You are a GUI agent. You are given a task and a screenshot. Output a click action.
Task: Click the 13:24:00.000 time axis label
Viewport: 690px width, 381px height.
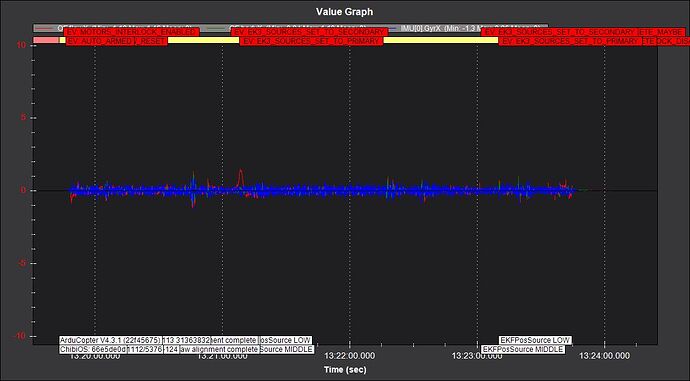[604, 356]
